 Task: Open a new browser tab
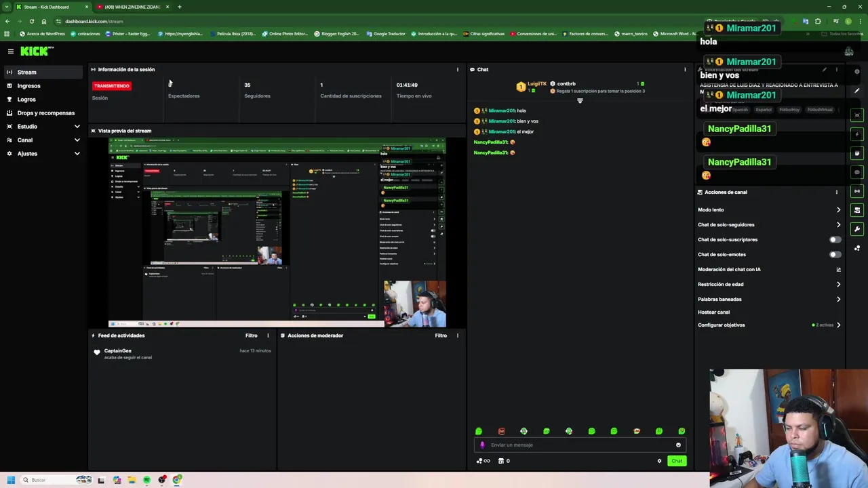(179, 7)
